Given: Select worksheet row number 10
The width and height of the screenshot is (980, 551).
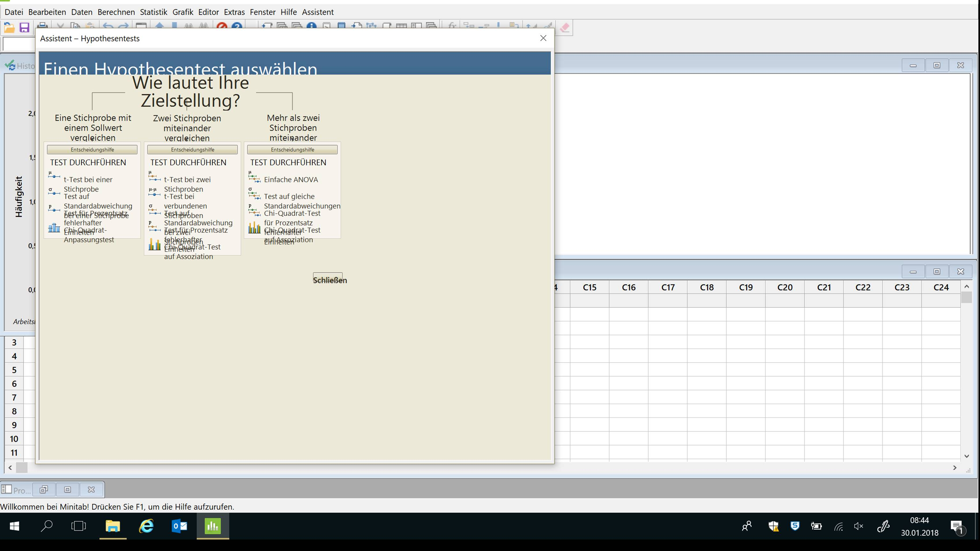Looking at the screenshot, I should coord(14,438).
